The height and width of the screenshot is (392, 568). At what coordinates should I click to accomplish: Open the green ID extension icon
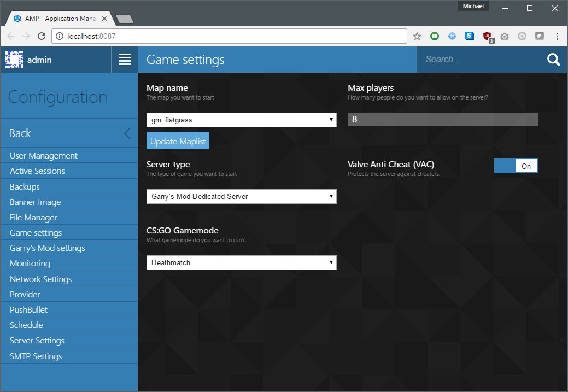coord(434,36)
